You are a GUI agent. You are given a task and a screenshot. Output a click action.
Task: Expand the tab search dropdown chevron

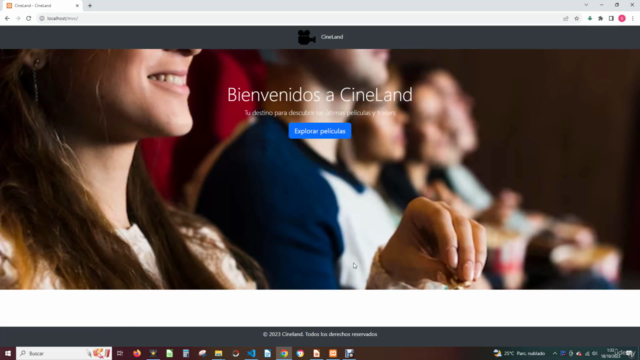pos(586,5)
